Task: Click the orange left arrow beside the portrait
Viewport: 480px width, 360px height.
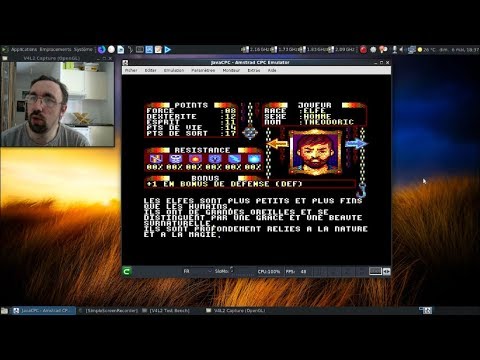Action: coord(277,144)
